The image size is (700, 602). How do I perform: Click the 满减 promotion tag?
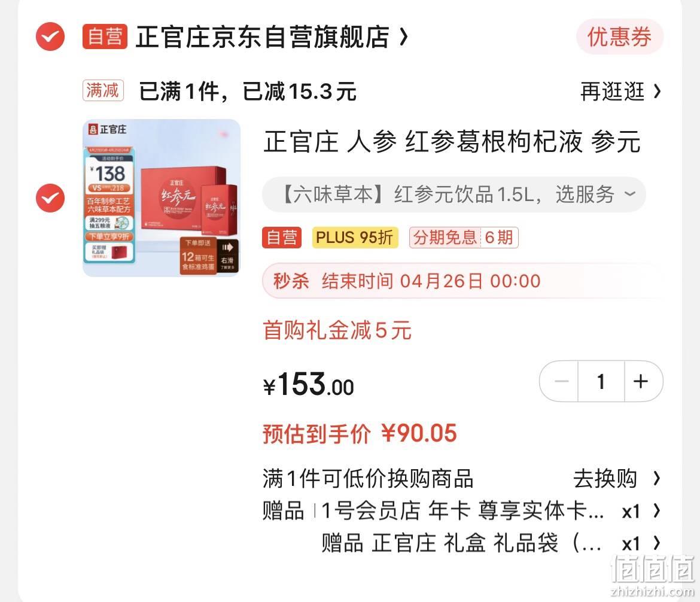click(x=103, y=90)
